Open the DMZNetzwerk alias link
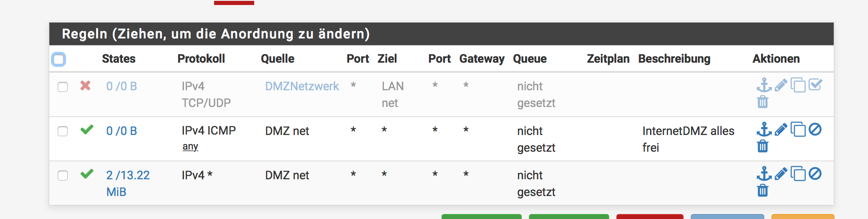This screenshot has width=868, height=219. click(302, 87)
